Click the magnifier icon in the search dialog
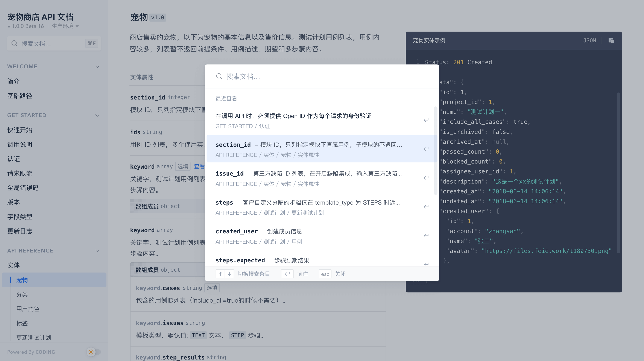Screen dimensions: 644x361 click(x=219, y=76)
